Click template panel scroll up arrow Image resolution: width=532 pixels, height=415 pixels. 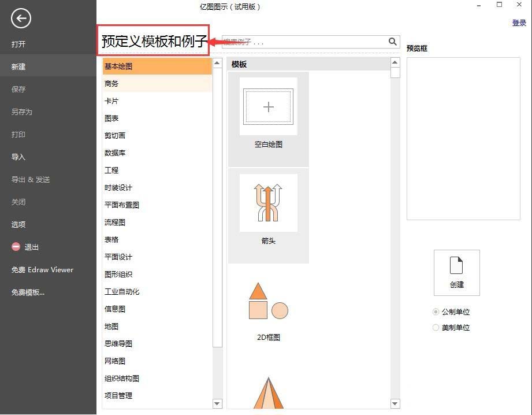(x=395, y=62)
